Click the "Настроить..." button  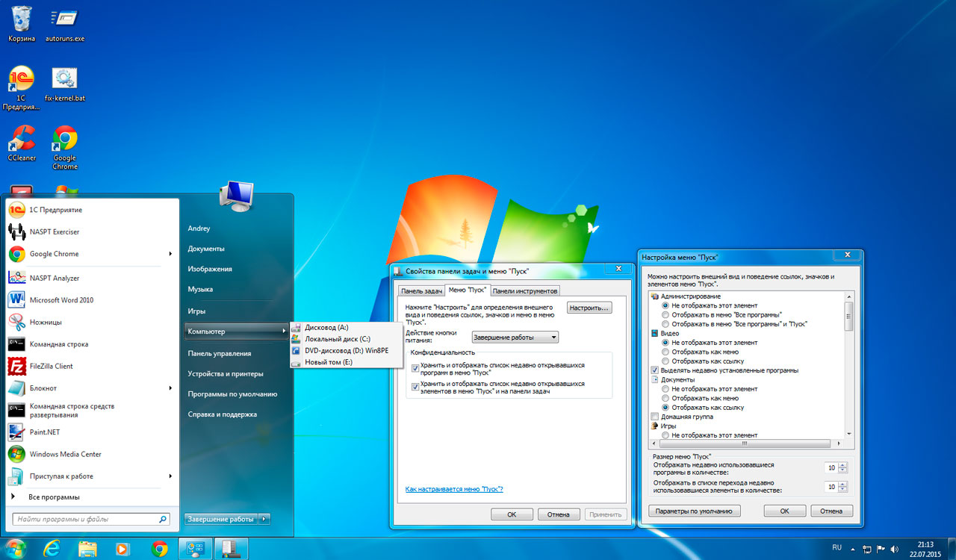[589, 308]
